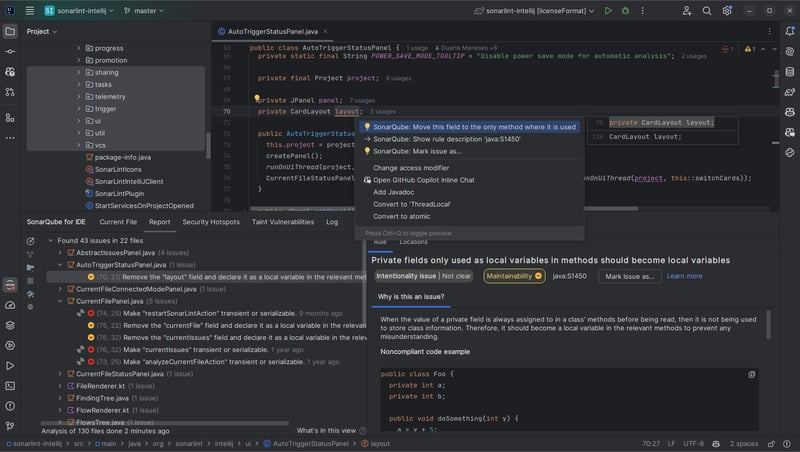Expand the telemetry folder
The height and width of the screenshot is (452, 800).
click(x=79, y=96)
